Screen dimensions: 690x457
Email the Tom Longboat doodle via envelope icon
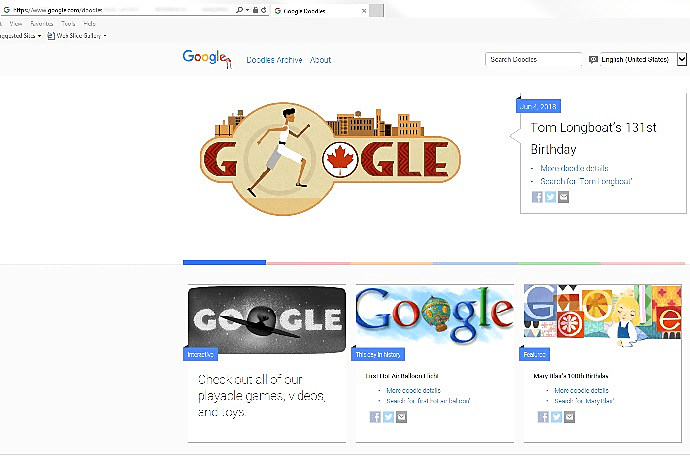tap(563, 197)
